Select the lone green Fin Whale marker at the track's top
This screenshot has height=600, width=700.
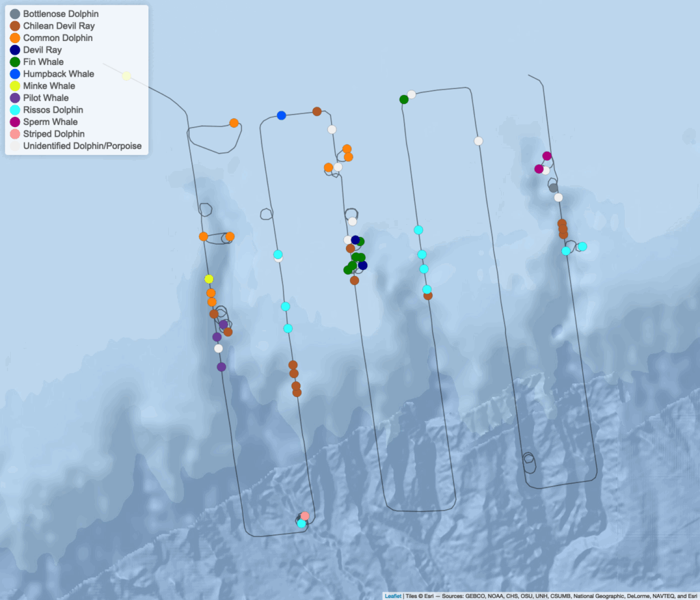[x=404, y=99]
